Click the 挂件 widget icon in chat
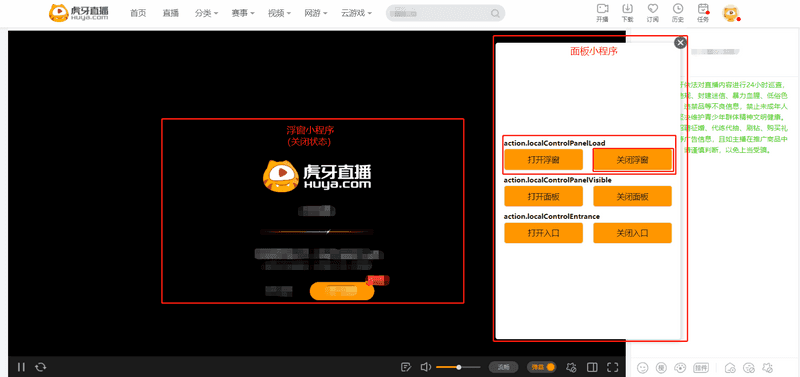800x377 pixels. (700, 367)
